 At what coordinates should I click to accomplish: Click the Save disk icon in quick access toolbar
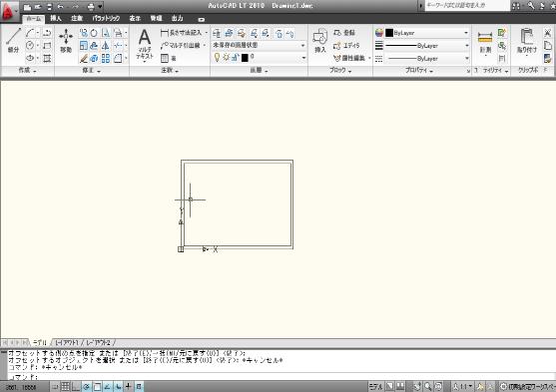click(x=50, y=6)
